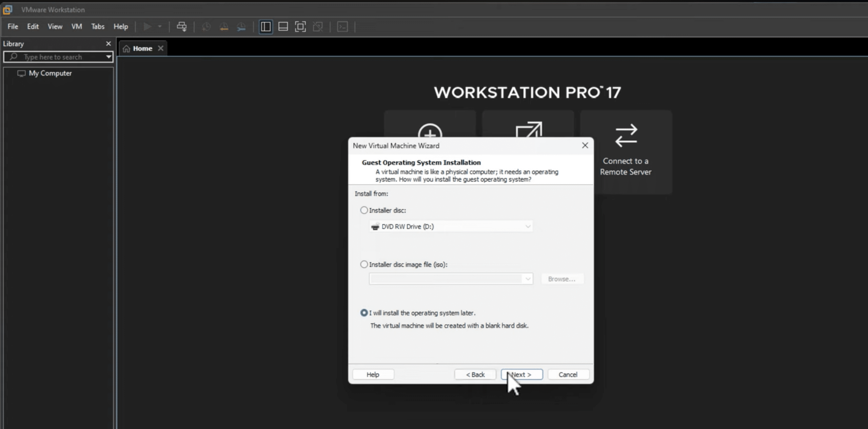Screen dimensions: 868x429
Task: Open the library search filter dropdown
Action: (108, 57)
